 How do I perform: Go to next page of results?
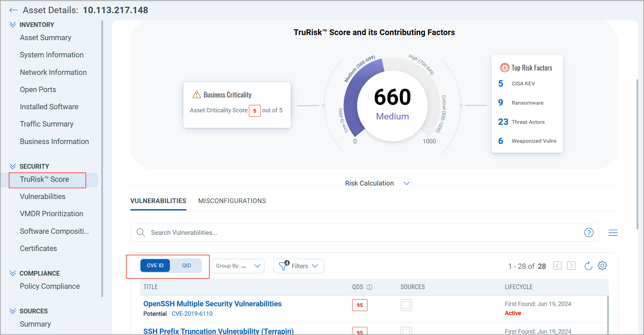pos(571,266)
